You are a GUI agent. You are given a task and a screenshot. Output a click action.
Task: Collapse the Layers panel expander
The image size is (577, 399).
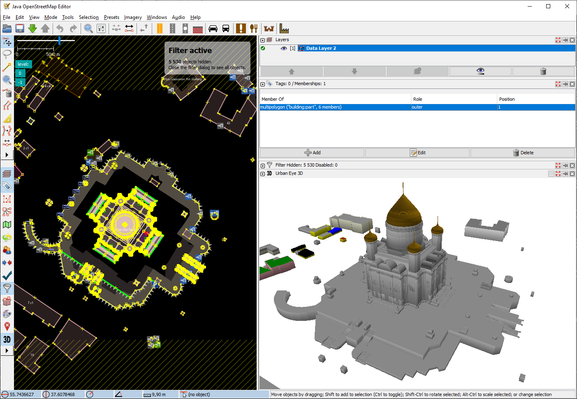pos(262,40)
